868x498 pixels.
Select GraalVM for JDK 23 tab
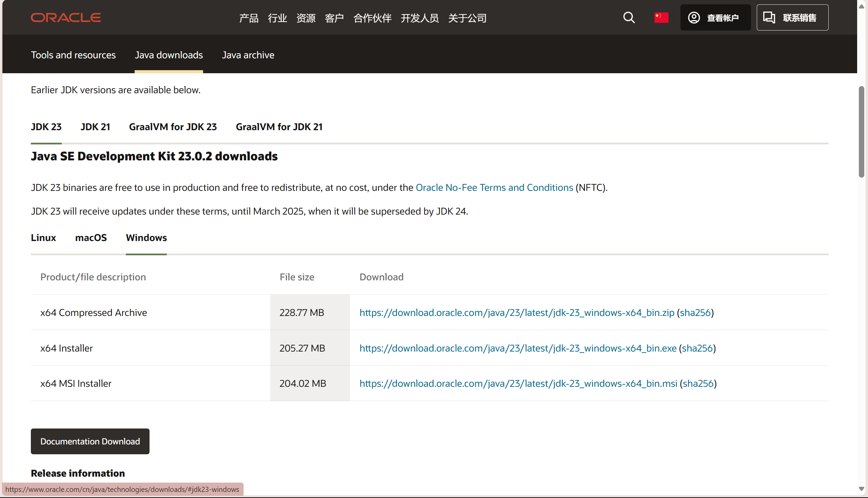173,127
